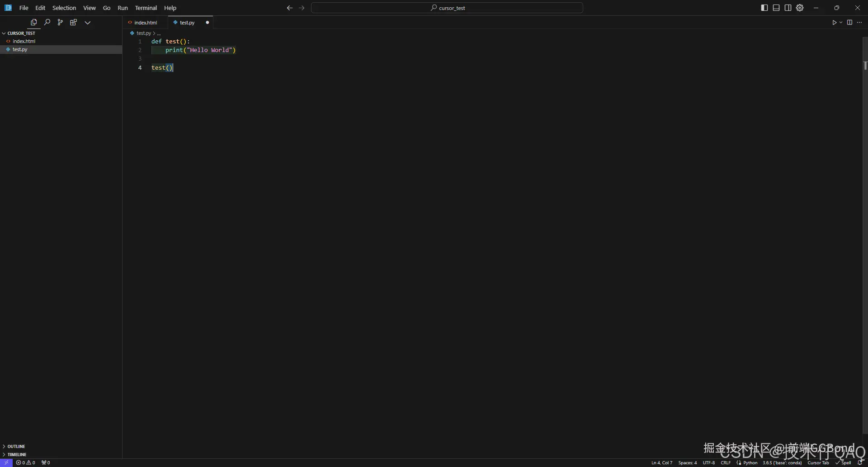Open the Run menu
The image size is (868, 467).
click(x=123, y=8)
